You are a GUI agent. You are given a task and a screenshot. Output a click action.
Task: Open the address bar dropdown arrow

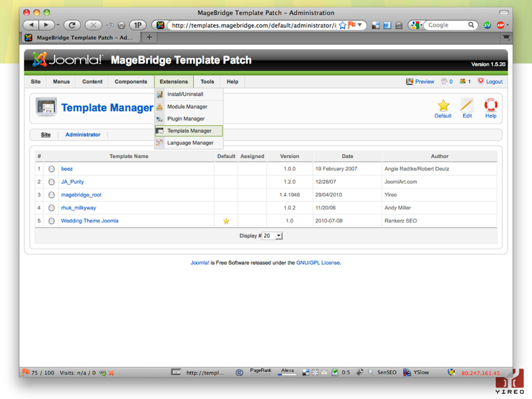[360, 25]
